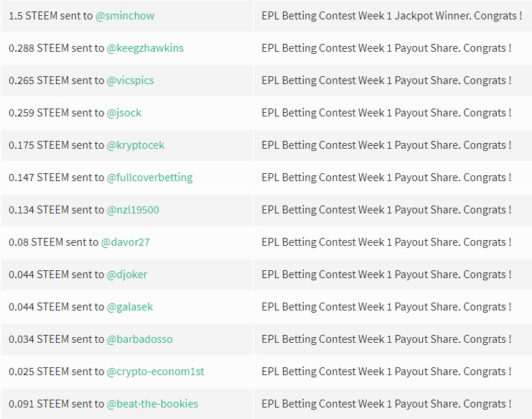
Task: Click the Jackpot Winner memo text
Action: pyautogui.click(x=391, y=15)
